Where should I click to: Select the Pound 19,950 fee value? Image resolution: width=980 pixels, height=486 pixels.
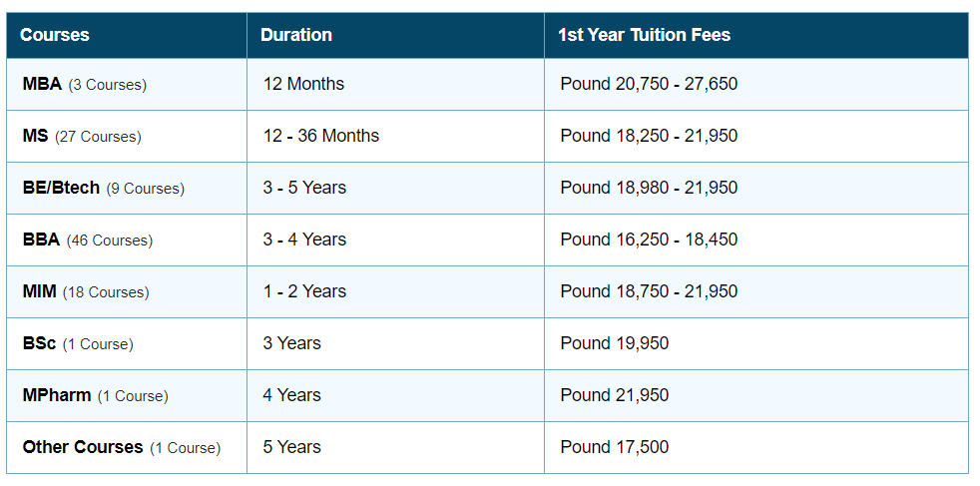click(x=615, y=343)
